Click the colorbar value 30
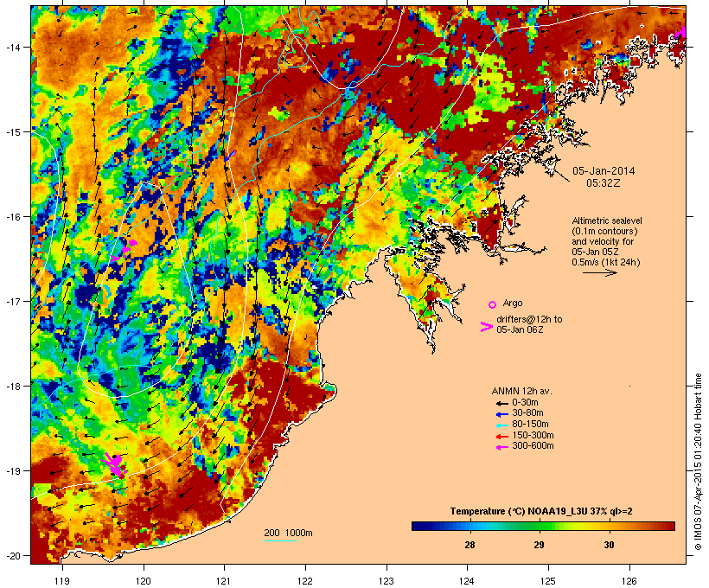The width and height of the screenshot is (709, 588). coord(609,545)
